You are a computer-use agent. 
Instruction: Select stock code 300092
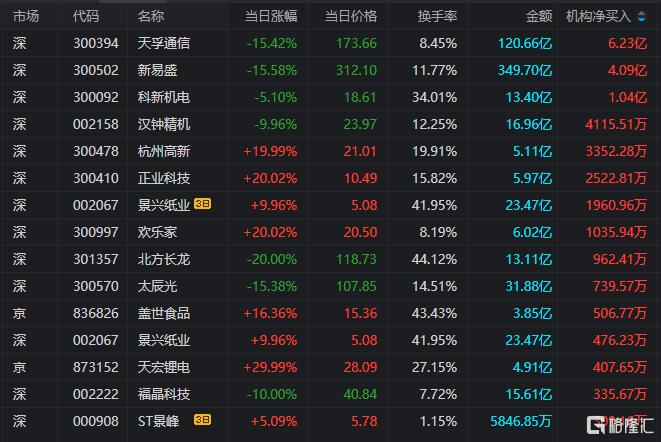tap(96, 97)
